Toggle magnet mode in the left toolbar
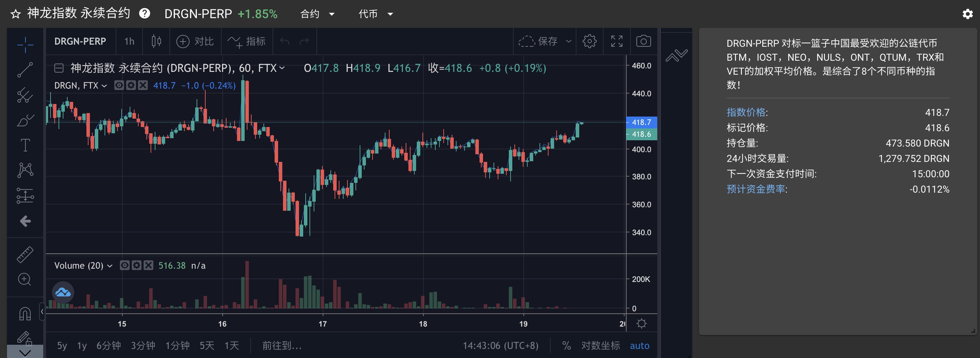The width and height of the screenshot is (980, 358). (25, 313)
